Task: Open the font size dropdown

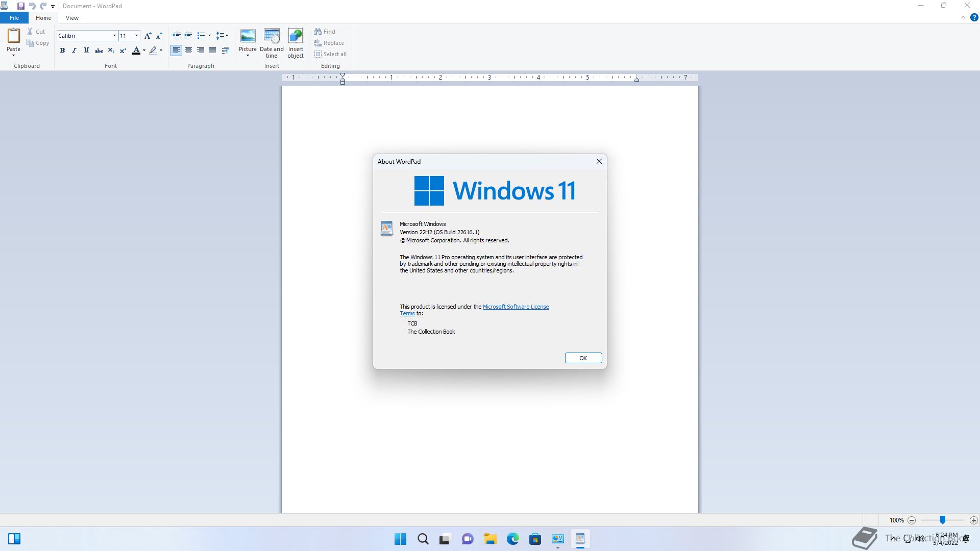Action: tap(136, 36)
